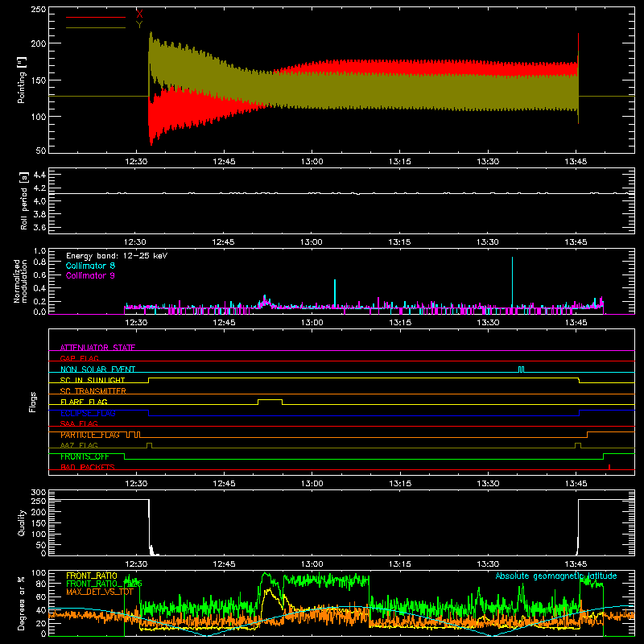Click the "13:00" tick label under Flags plot

tap(312, 484)
